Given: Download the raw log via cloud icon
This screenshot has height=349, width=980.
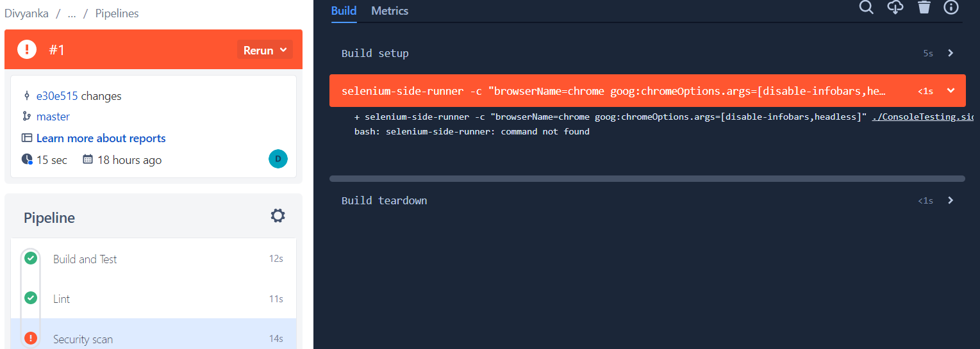Looking at the screenshot, I should [x=895, y=7].
